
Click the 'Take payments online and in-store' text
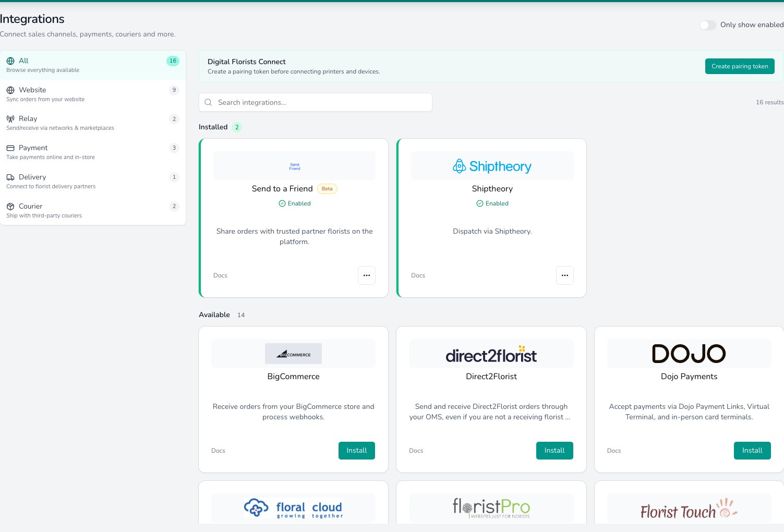click(51, 157)
